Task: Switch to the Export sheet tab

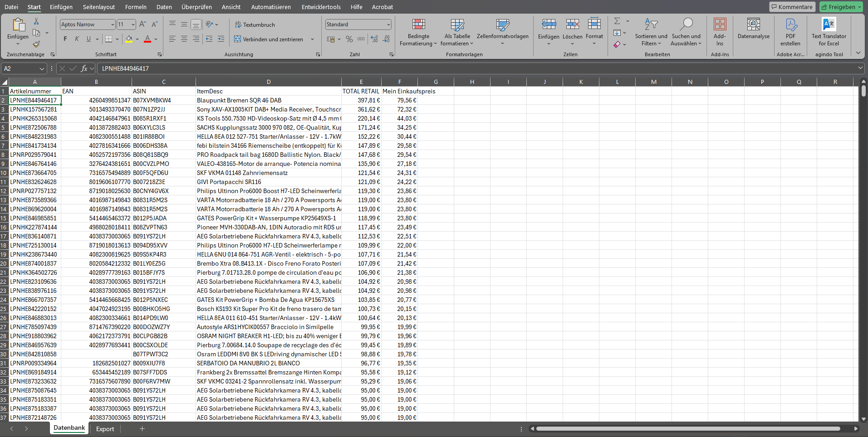Action: [105, 429]
